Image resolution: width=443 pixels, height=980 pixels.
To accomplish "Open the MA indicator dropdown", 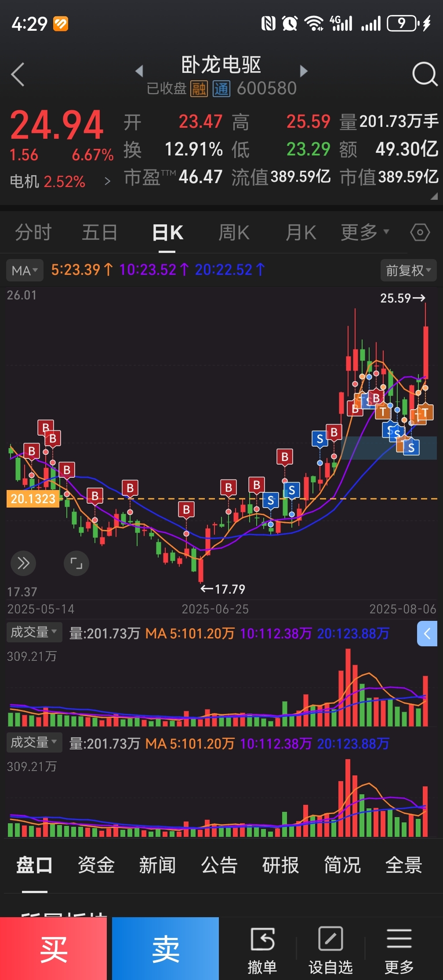I will pos(25,270).
